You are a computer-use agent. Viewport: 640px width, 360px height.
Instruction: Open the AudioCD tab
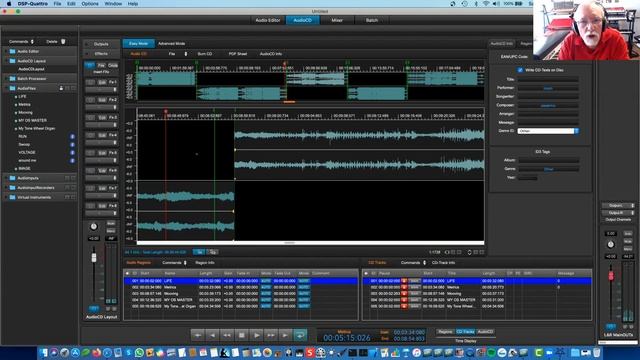(302, 20)
